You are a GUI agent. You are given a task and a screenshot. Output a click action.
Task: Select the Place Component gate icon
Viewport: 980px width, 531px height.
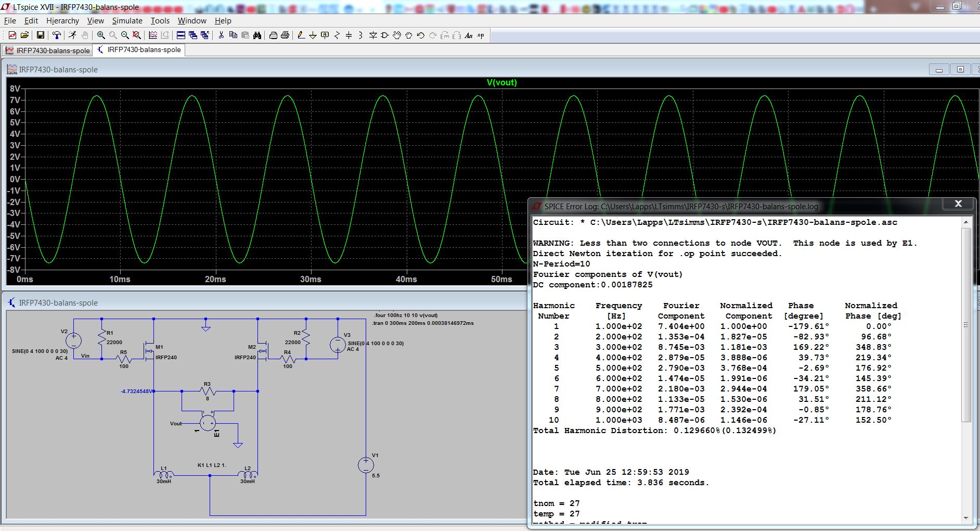385,35
